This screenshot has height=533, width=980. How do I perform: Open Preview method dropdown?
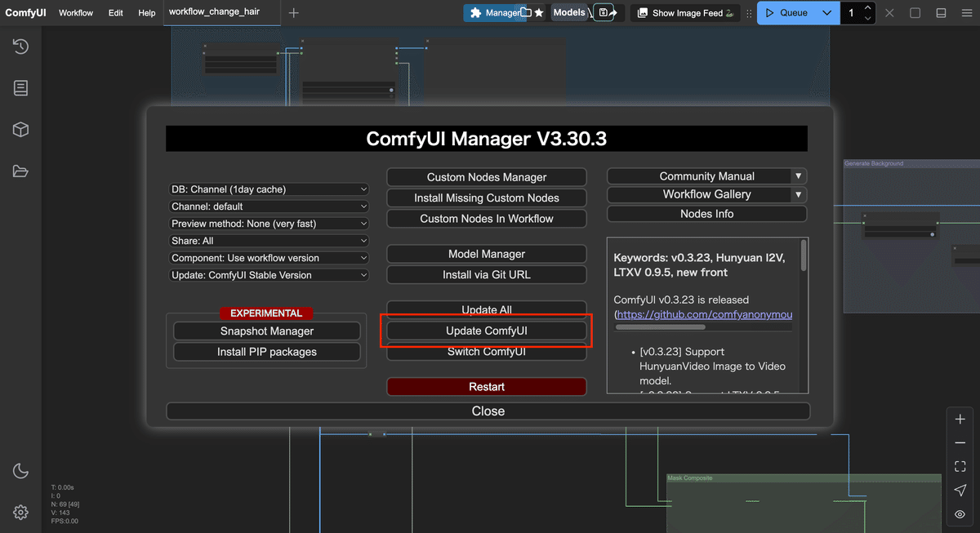tap(269, 224)
